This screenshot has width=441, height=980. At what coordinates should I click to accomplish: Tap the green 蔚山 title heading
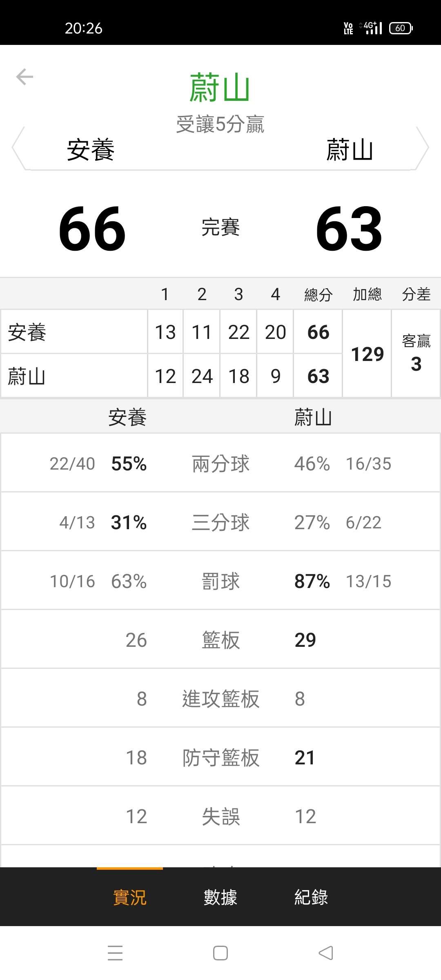tap(220, 88)
